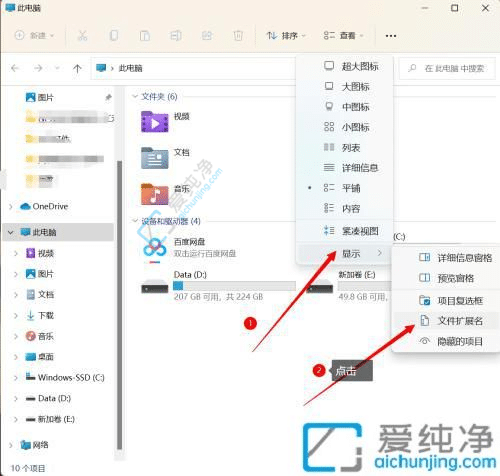This screenshot has width=500, height=476.
Task: Collapse the 文件夹 (6) group chevron
Action: point(135,97)
